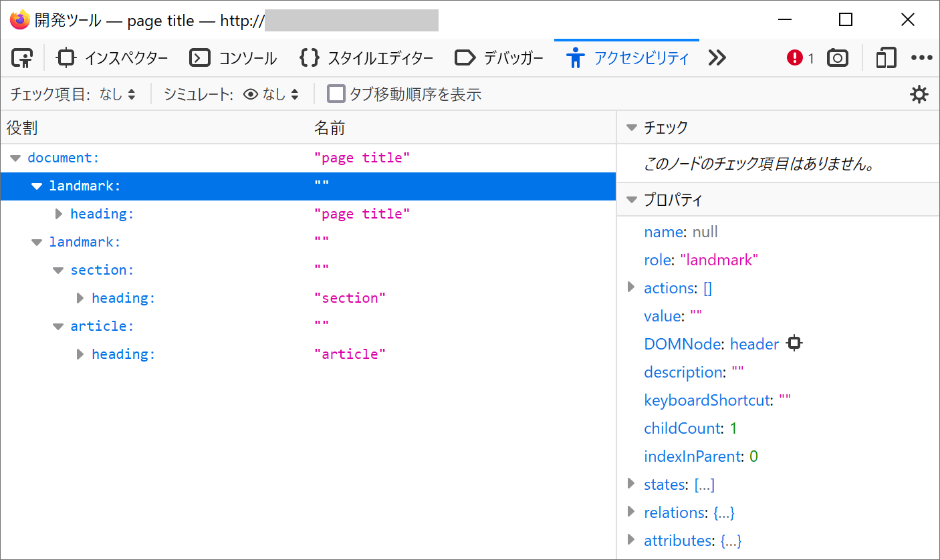Open the デバッガー tab

[x=499, y=58]
